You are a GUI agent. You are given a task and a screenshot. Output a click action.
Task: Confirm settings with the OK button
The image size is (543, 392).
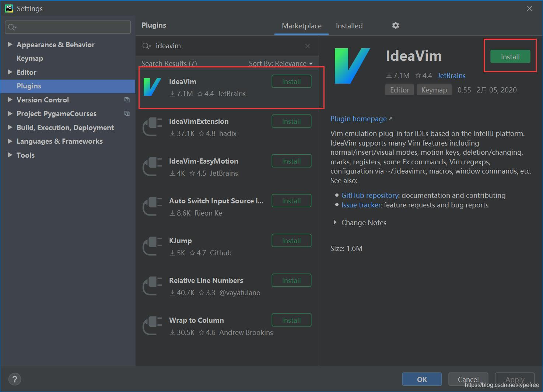pyautogui.click(x=422, y=379)
